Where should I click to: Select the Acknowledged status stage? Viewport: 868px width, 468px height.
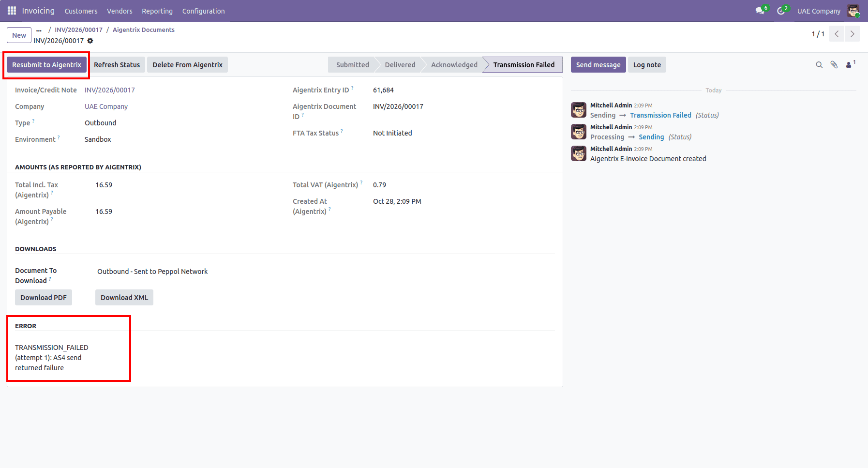(x=454, y=65)
